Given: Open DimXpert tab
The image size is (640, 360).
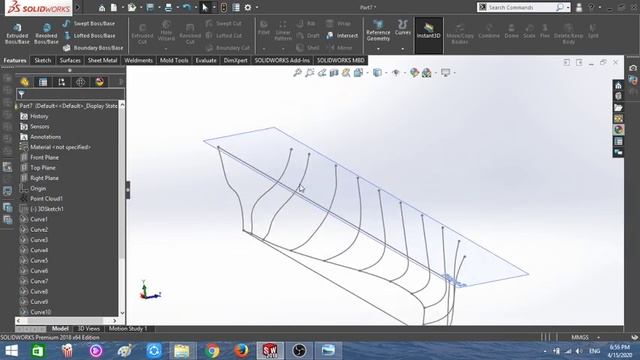Looking at the screenshot, I should click(236, 60).
